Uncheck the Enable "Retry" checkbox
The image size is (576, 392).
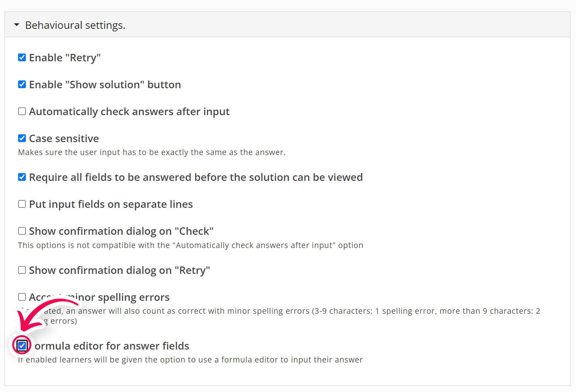22,57
